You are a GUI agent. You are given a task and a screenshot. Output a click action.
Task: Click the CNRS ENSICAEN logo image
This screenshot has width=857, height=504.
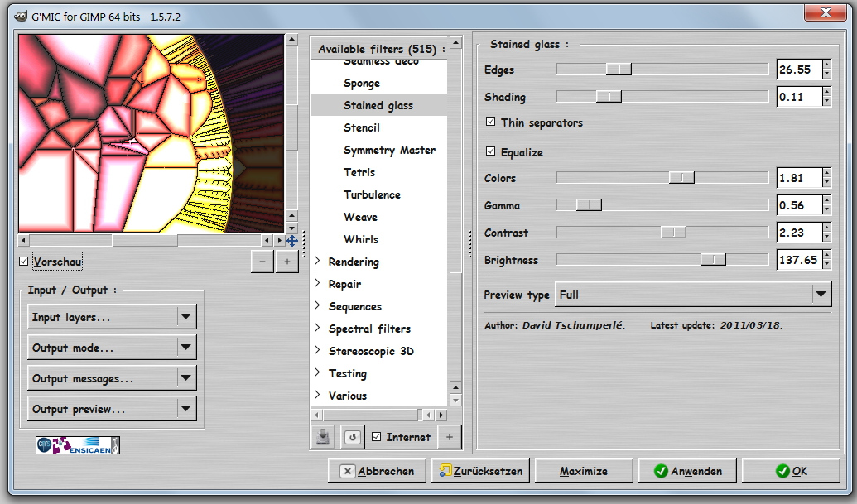[78, 445]
